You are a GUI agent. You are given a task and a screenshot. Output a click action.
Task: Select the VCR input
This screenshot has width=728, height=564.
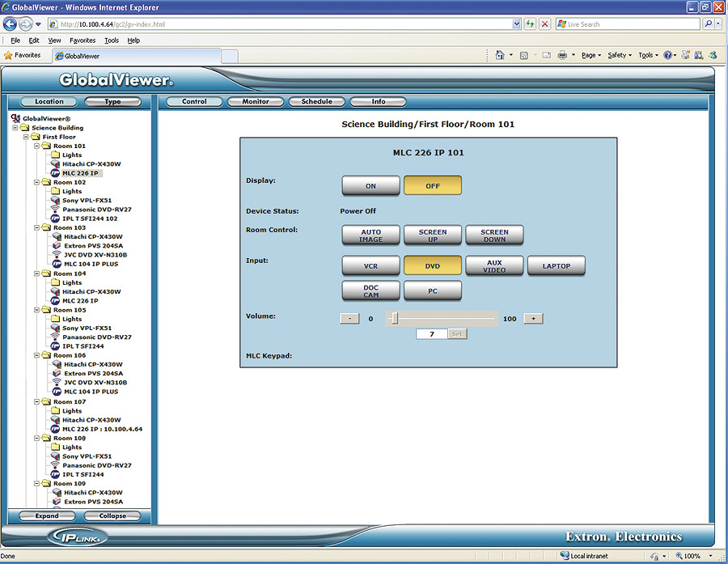click(370, 265)
